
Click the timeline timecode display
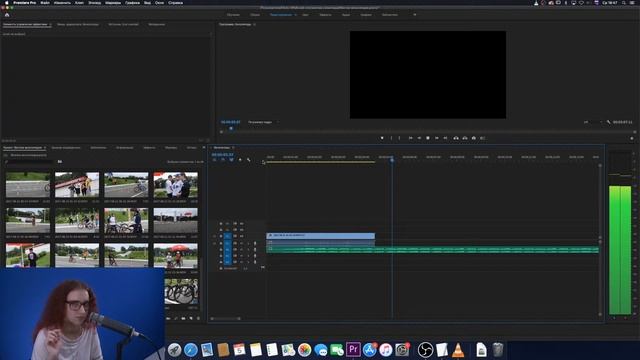coord(222,155)
